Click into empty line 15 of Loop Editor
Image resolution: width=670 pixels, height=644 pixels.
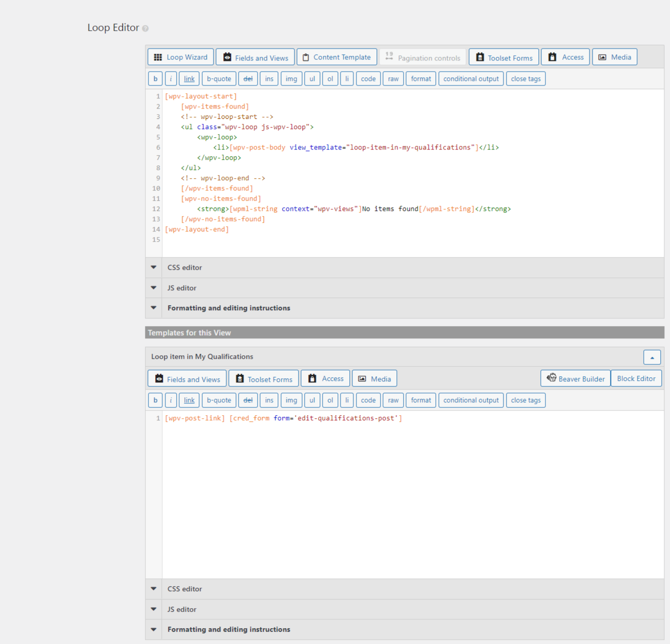(x=413, y=240)
